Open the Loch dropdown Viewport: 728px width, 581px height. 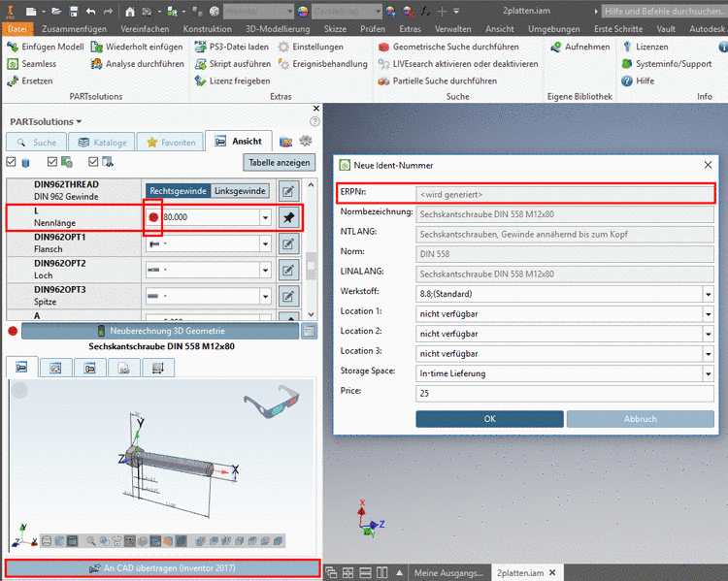[x=265, y=270]
